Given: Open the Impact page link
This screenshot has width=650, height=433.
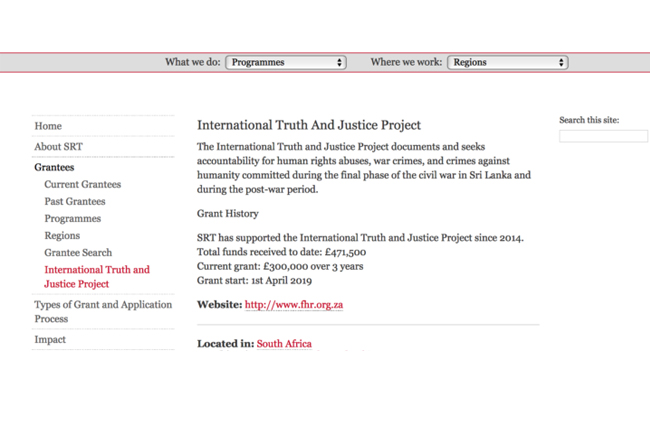Looking at the screenshot, I should click(x=50, y=339).
